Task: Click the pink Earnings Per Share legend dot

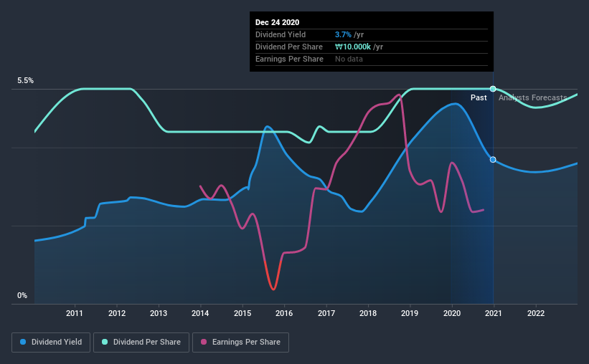Action: pos(204,342)
